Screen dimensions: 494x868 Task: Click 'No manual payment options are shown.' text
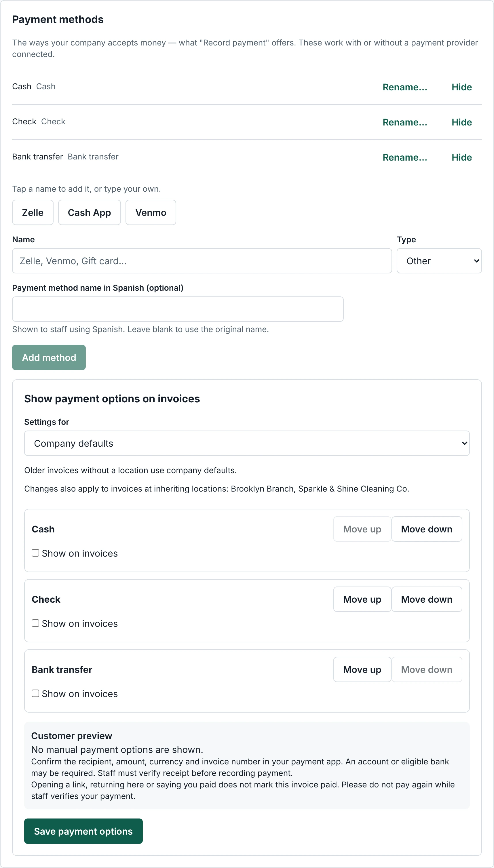pos(117,750)
